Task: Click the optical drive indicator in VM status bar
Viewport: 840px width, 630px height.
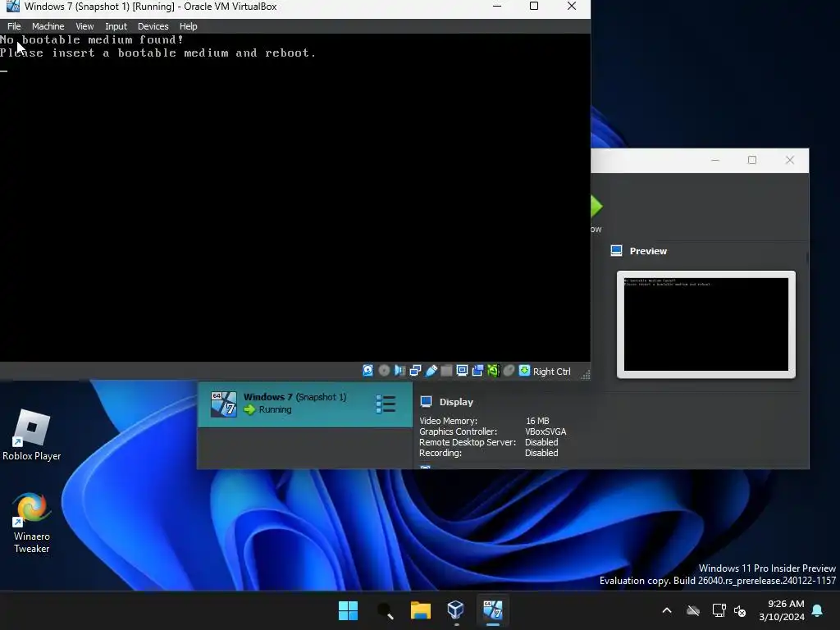Action: tap(384, 371)
